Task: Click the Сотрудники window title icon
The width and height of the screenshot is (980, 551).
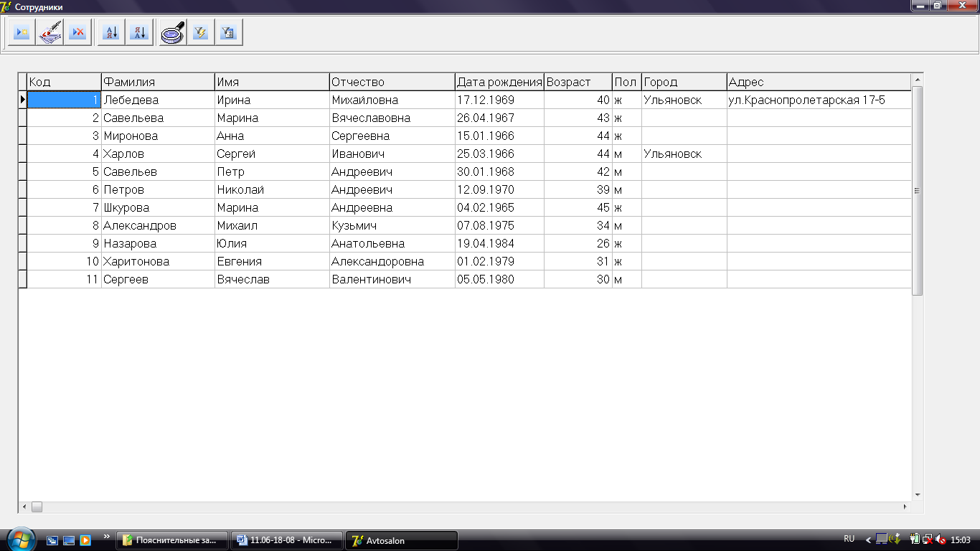Action: click(6, 6)
